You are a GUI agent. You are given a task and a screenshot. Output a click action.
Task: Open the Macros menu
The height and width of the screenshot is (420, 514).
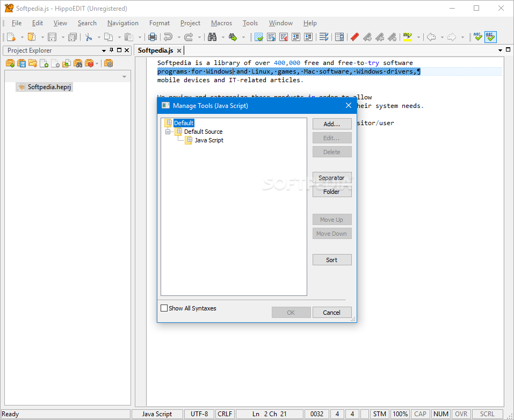[222, 23]
